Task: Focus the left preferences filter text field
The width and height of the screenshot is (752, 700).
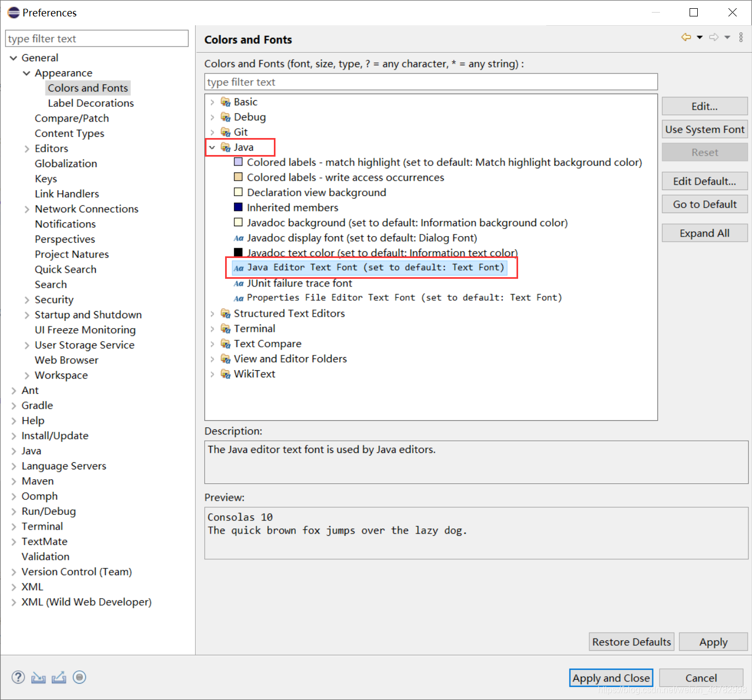Action: coord(97,39)
